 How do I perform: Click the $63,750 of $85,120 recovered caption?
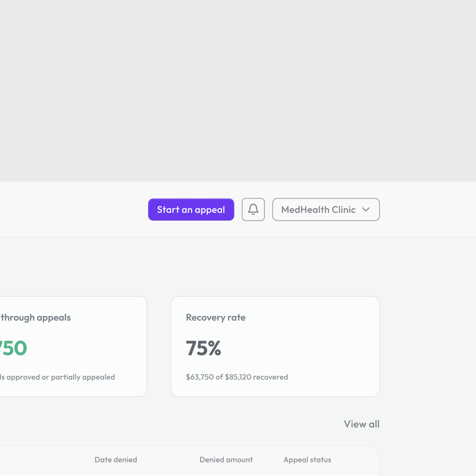[237, 377]
